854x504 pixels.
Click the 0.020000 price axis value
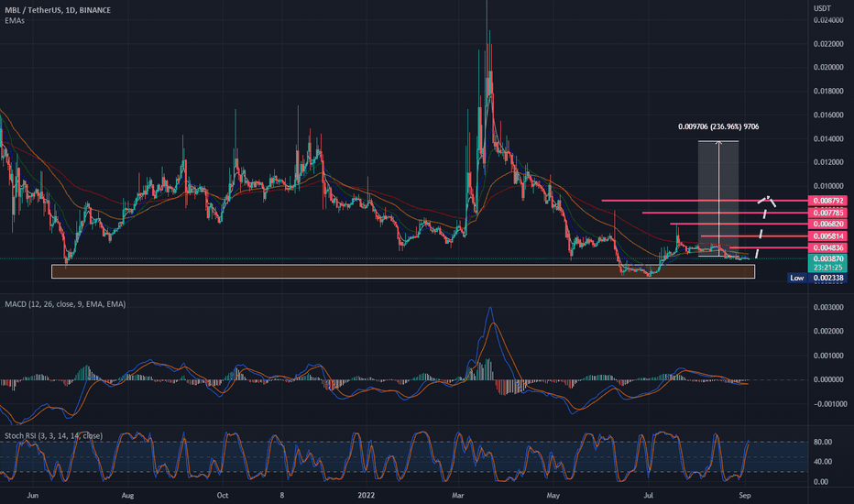point(828,68)
